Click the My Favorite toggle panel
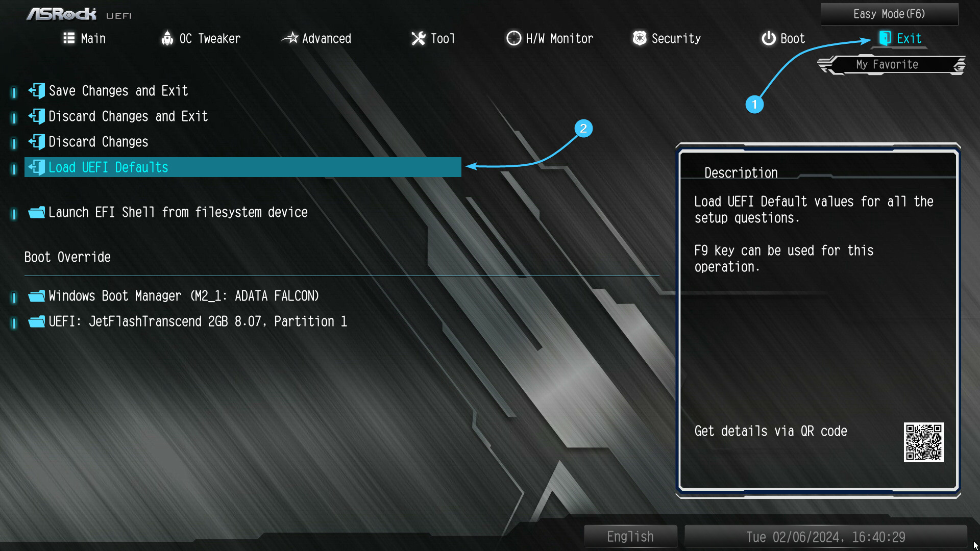This screenshot has width=980, height=551. pos(887,64)
